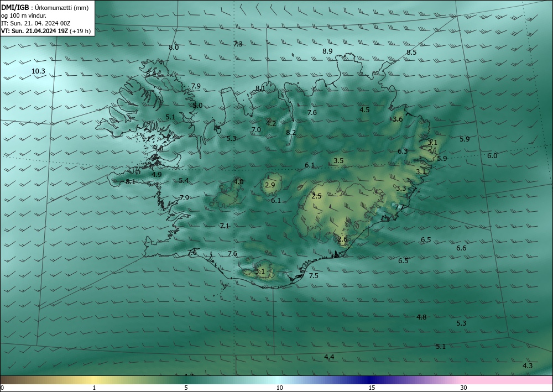Click the 8.4 value on the Westfjords tip
The image size is (553, 392).
coord(152,74)
